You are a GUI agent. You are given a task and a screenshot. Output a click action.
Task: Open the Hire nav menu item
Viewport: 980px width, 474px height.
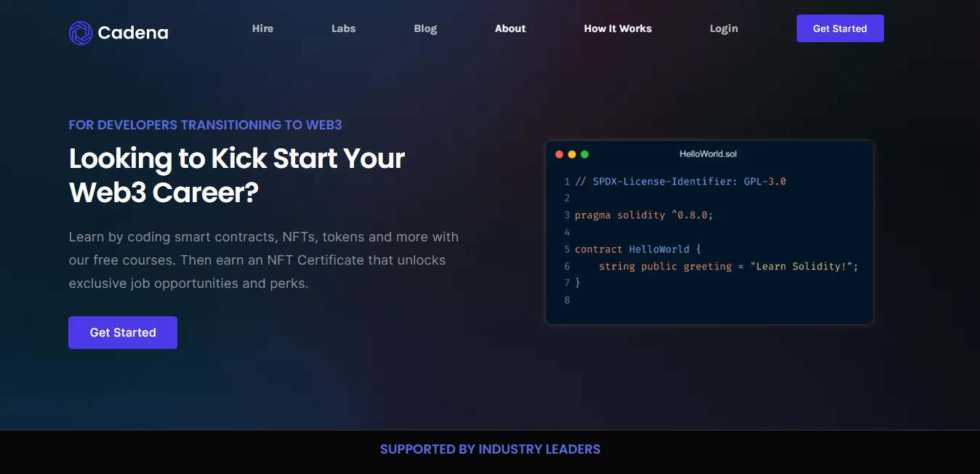[x=262, y=28]
